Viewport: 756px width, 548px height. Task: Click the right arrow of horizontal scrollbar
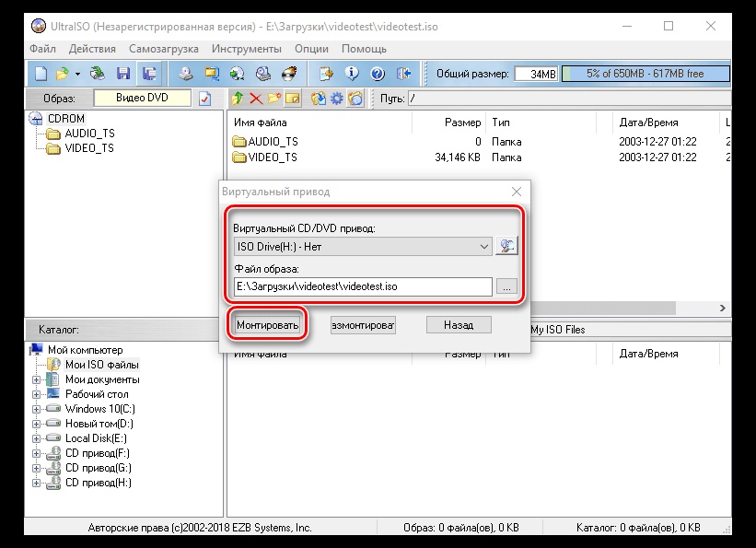coord(722,308)
